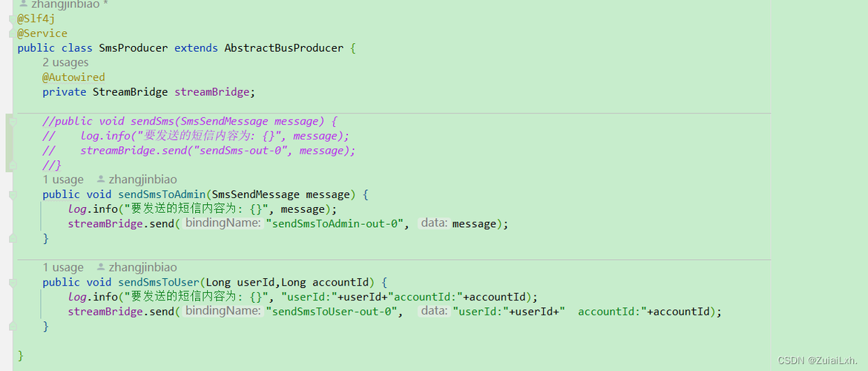
Task: Click fold end marker at commented //} line
Action: pyautogui.click(x=12, y=165)
